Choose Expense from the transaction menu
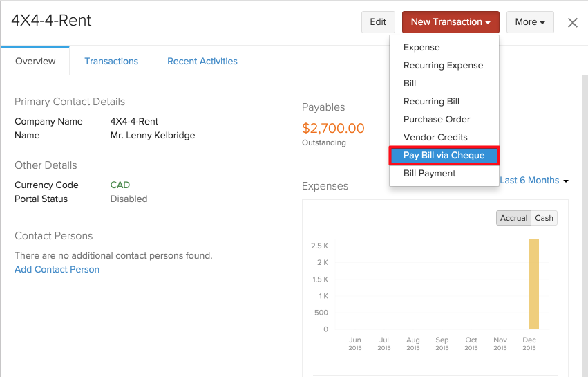The image size is (588, 377). click(421, 48)
